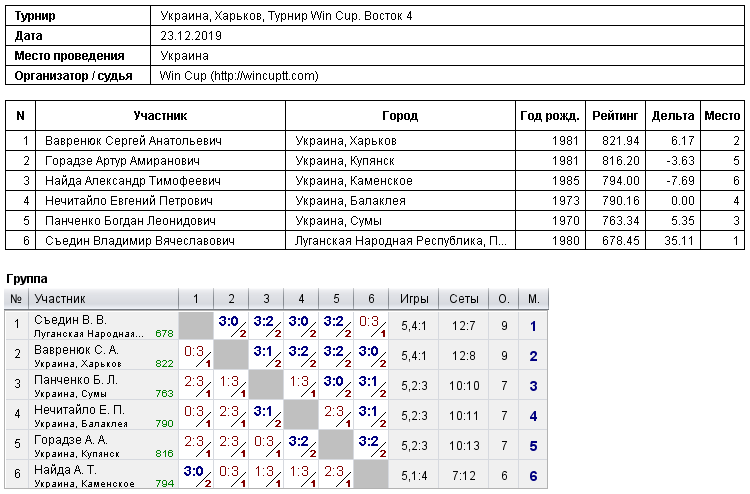Select participant 'Панченко Богдан Леонидович'
The image size is (750, 494).
(x=130, y=221)
